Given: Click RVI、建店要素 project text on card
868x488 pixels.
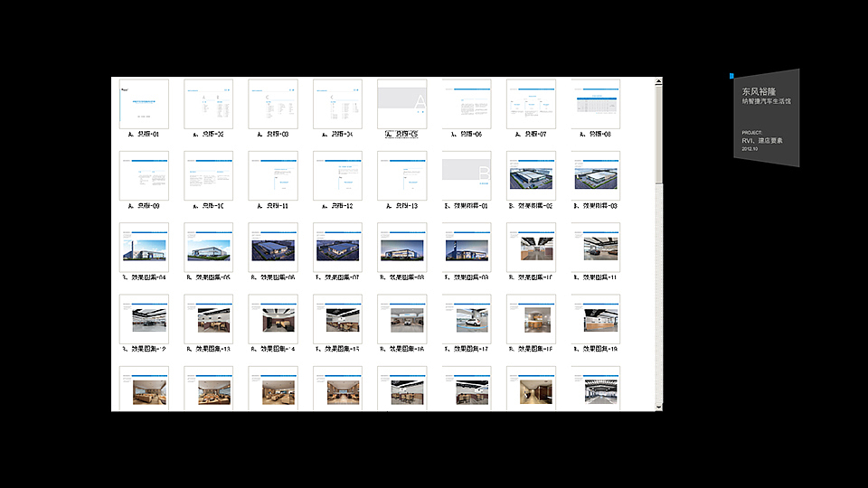Looking at the screenshot, I should tap(762, 141).
